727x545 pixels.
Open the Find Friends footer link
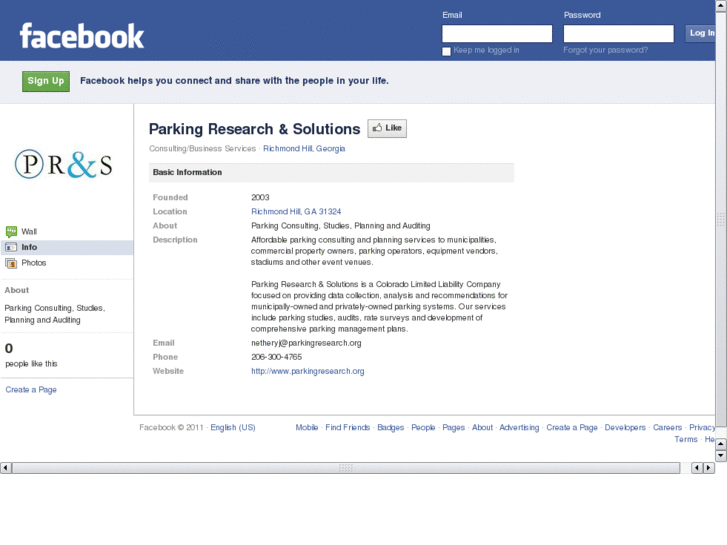coord(348,427)
